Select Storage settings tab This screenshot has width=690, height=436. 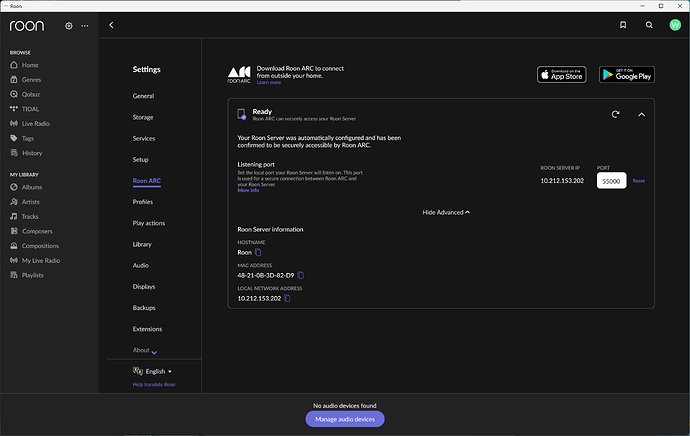pyautogui.click(x=143, y=117)
